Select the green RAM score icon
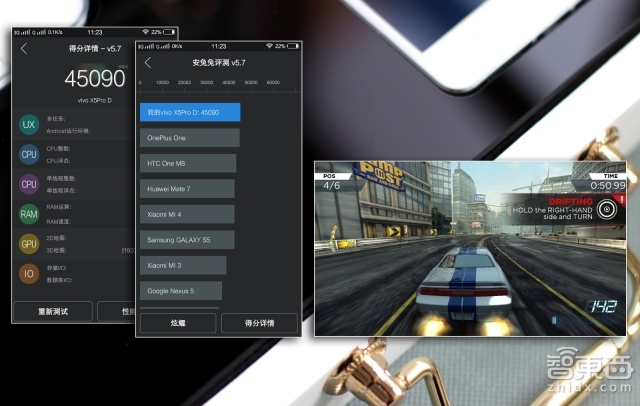The image size is (640, 406). (29, 213)
